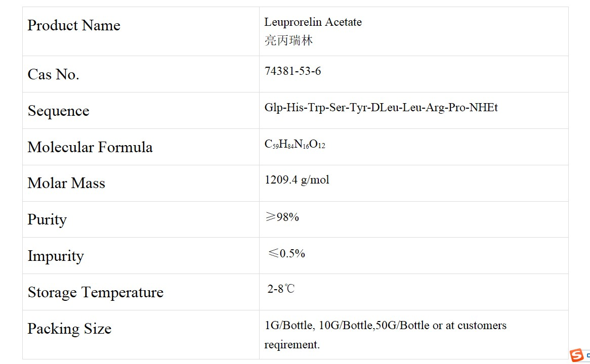Click the "Sequence" row label
The image size is (590, 364).
pyautogui.click(x=58, y=111)
